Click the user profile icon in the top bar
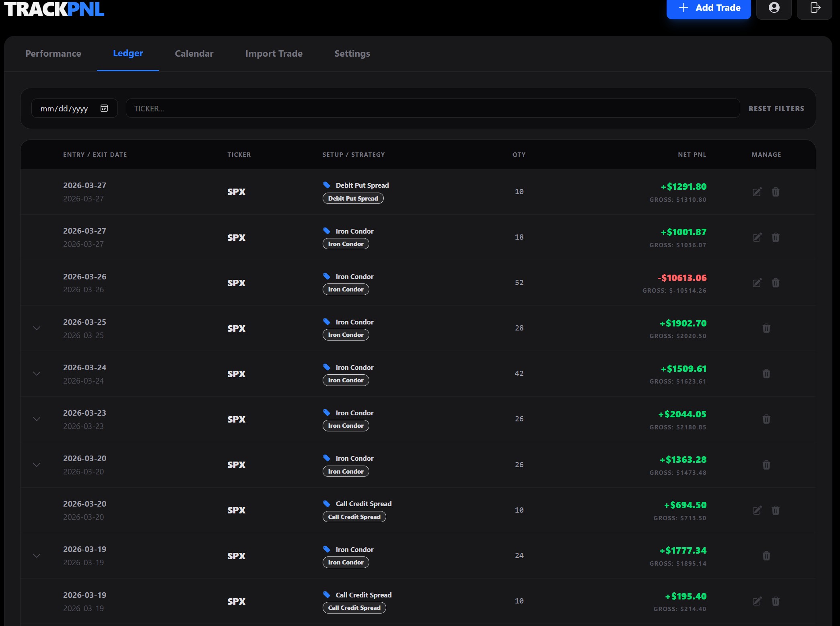 coord(774,8)
